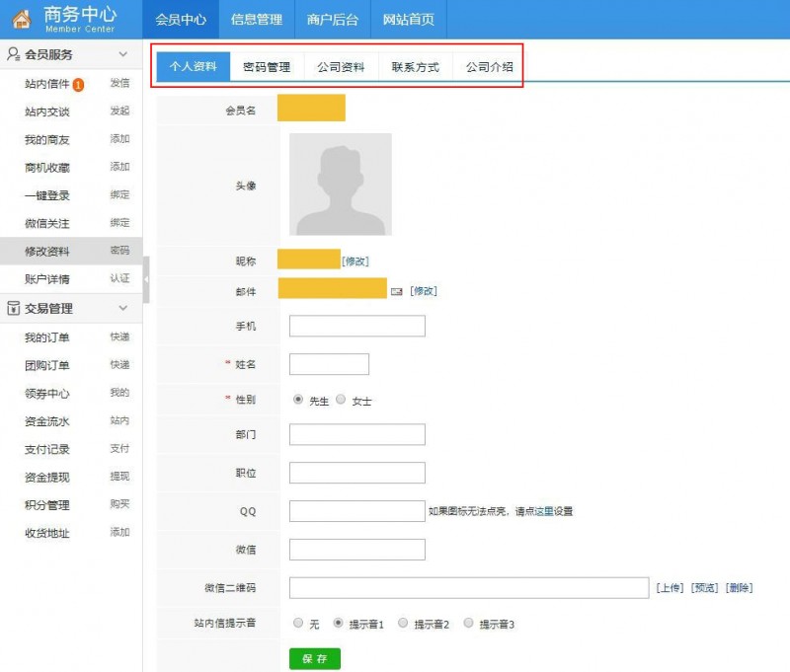Image resolution: width=790 pixels, height=672 pixels.
Task: Click 修改 link next to nickname
Action: coord(355,261)
